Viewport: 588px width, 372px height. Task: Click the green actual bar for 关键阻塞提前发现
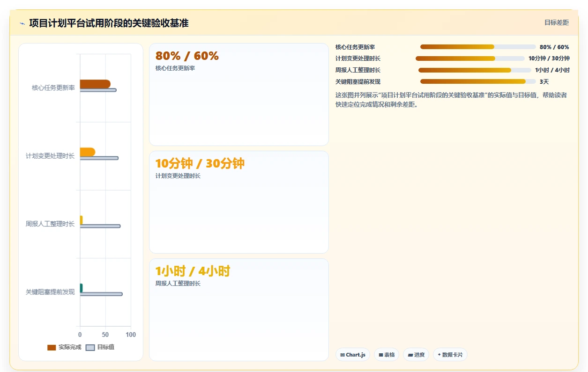82,288
